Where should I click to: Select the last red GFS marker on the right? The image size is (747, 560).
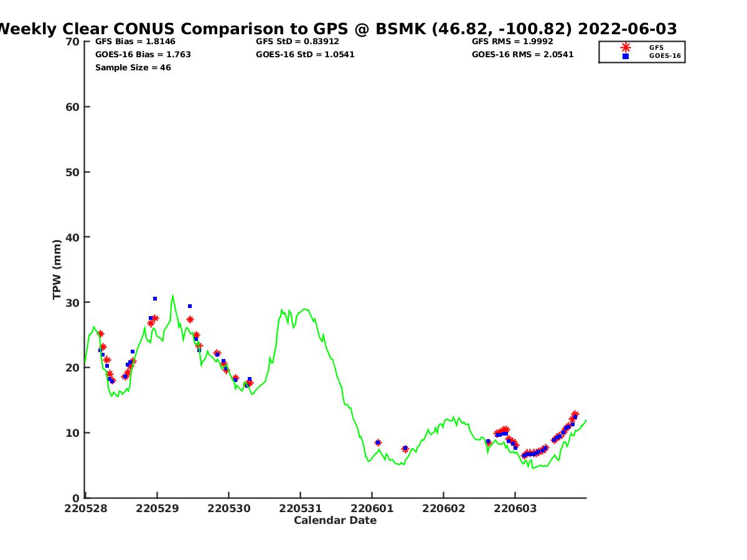coord(575,414)
